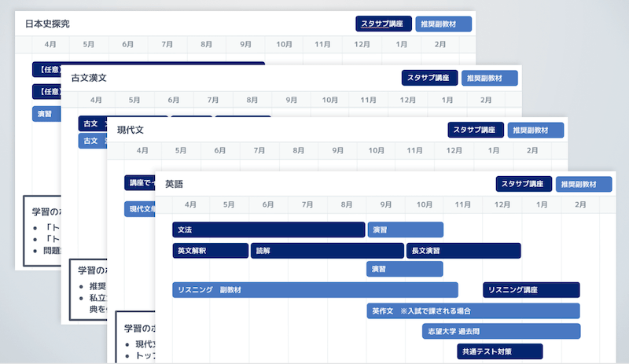Click the 古文 bar in 古文漢文 card
629x364 pixels.
pos(91,123)
